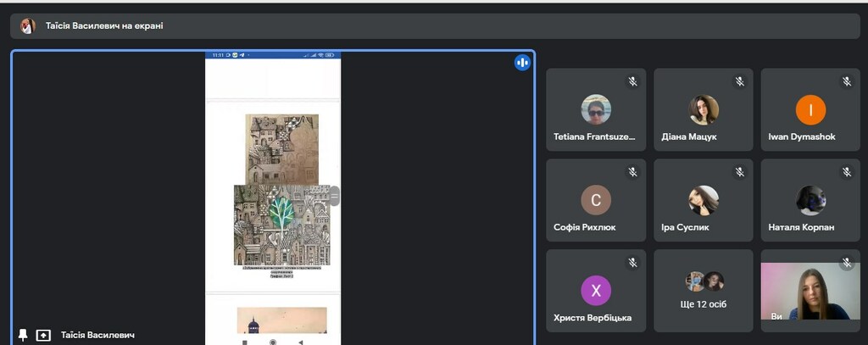Viewport: 868px width, 345px height.
Task: Click the pin icon beside Таїсія Василевич
Action: tap(23, 335)
